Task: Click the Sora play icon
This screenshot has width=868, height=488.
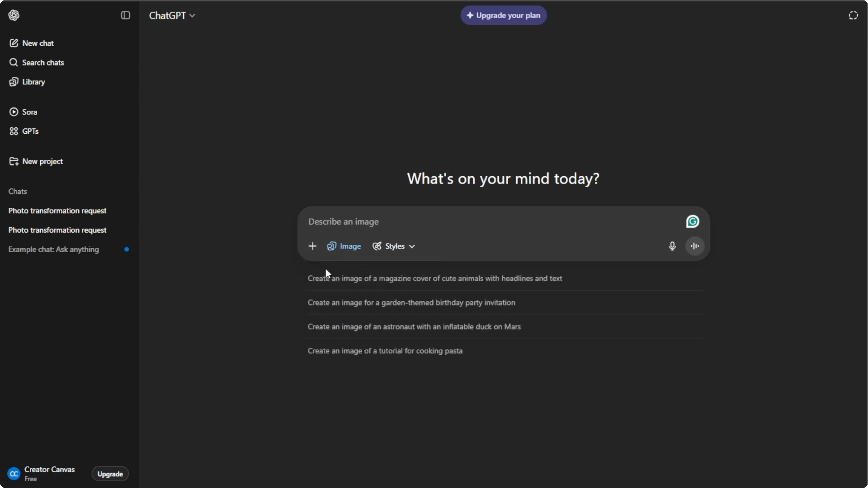Action: 13,112
